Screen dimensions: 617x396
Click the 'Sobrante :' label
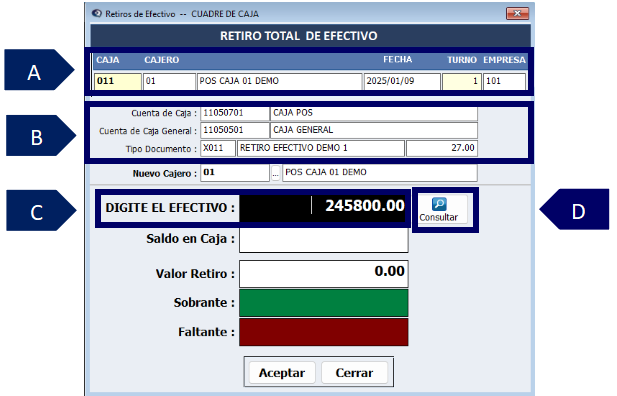[204, 302]
